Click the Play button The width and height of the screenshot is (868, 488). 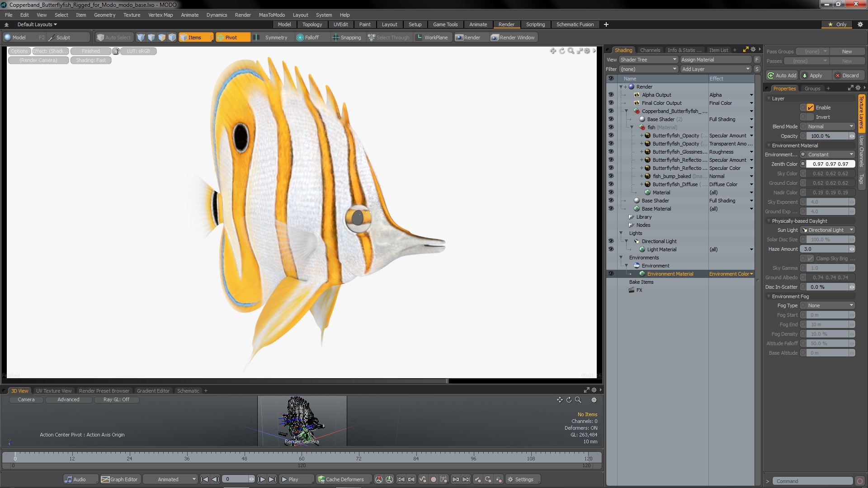coord(296,479)
